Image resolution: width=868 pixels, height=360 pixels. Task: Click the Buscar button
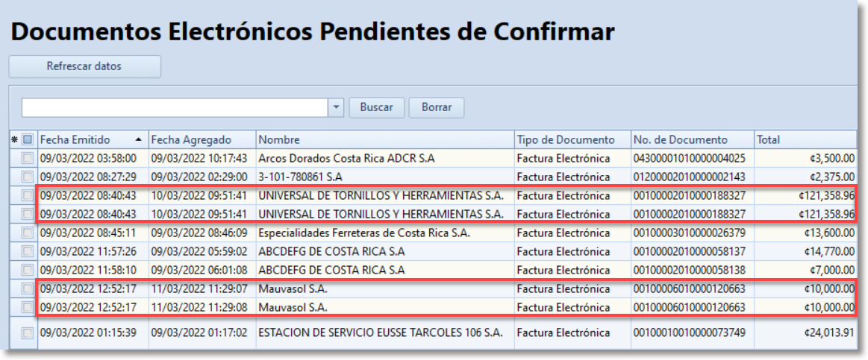376,107
